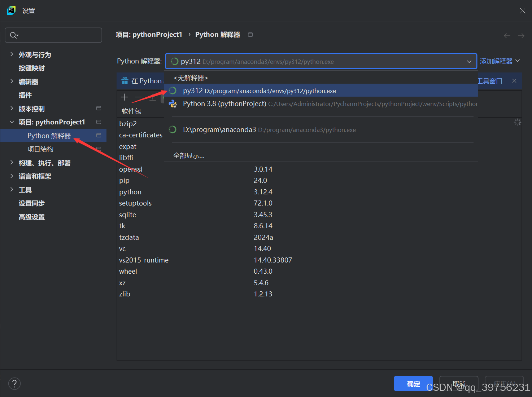Viewport: 532px width, 397px height.
Task: Select 语言和框架 in the settings sidebar
Action: click(35, 176)
